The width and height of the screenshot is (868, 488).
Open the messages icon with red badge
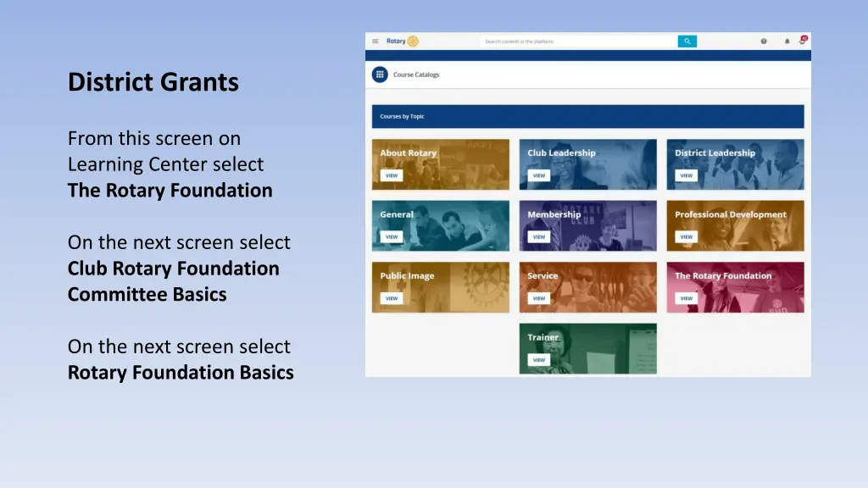click(803, 40)
